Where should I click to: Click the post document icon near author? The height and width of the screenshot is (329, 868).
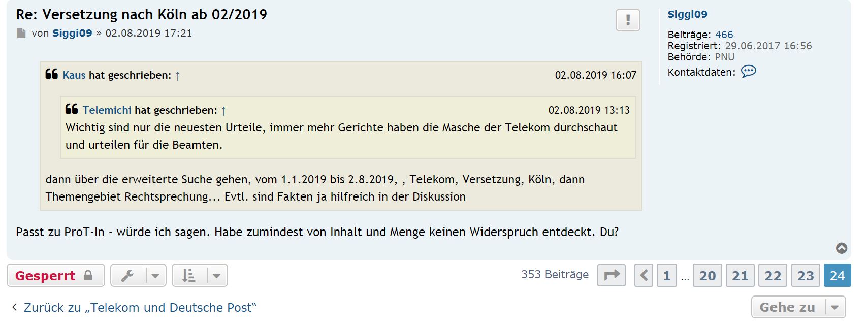pyautogui.click(x=21, y=34)
